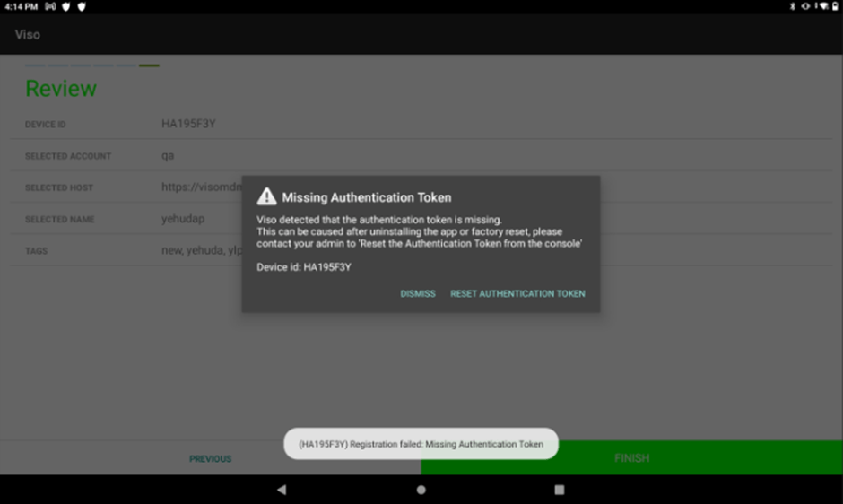Click the Review page heading
This screenshot has width=843, height=504.
point(60,89)
